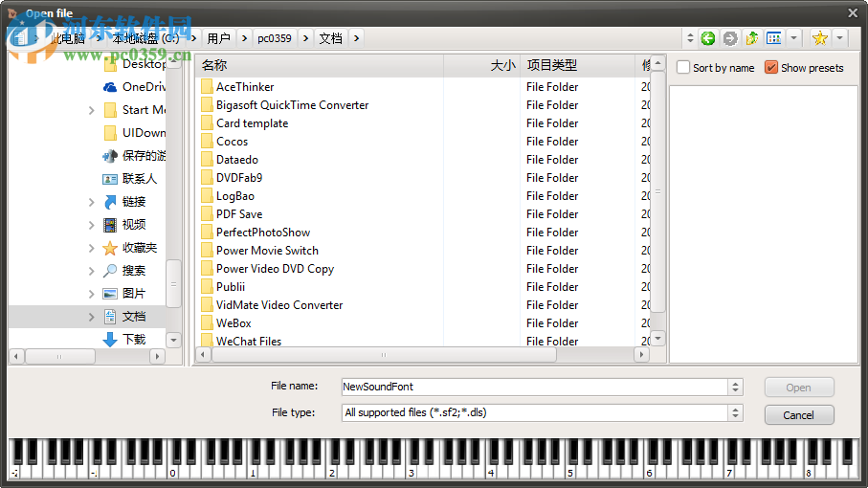Expand the 链接 tree node

click(91, 202)
